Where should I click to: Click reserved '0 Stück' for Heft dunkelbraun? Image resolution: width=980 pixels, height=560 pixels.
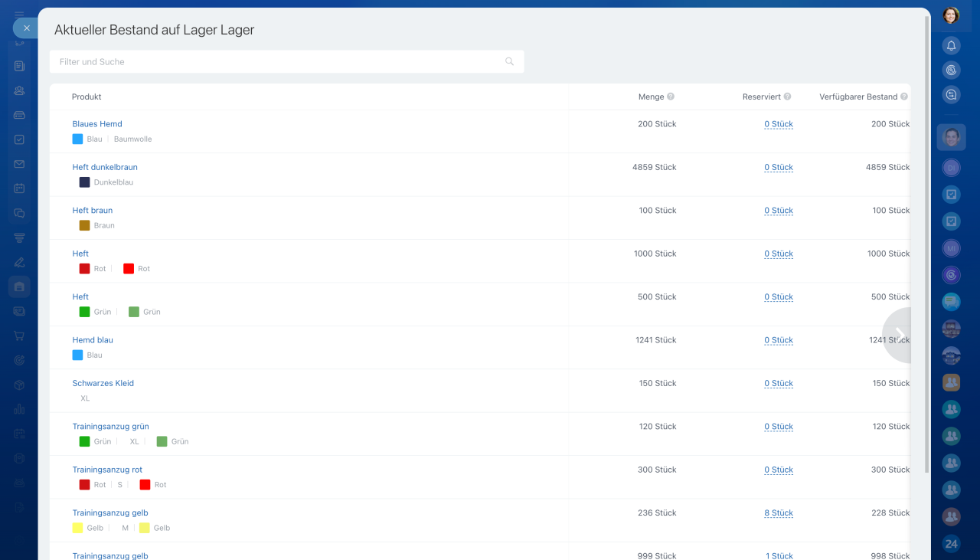pyautogui.click(x=778, y=168)
